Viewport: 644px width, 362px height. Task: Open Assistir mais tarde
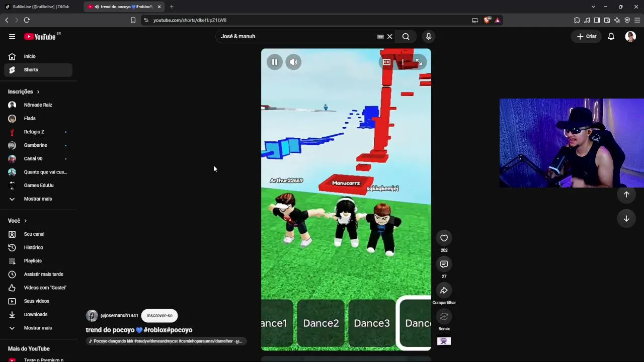38,274
